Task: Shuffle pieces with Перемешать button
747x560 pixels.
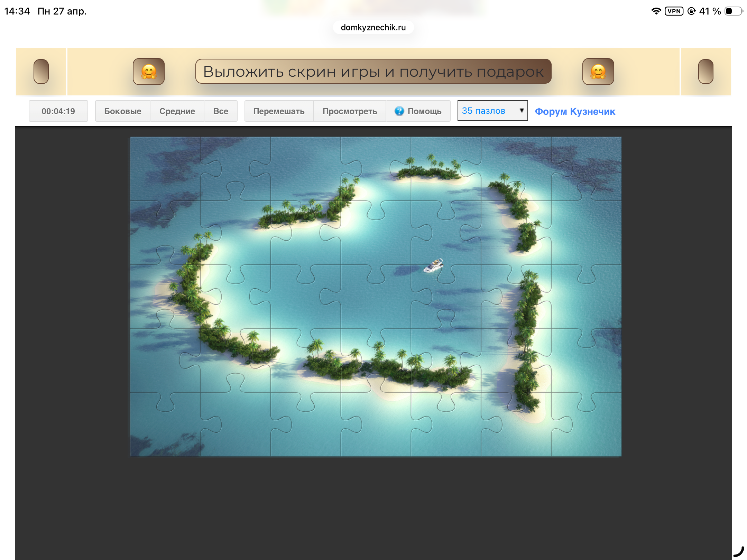Action: tap(279, 111)
